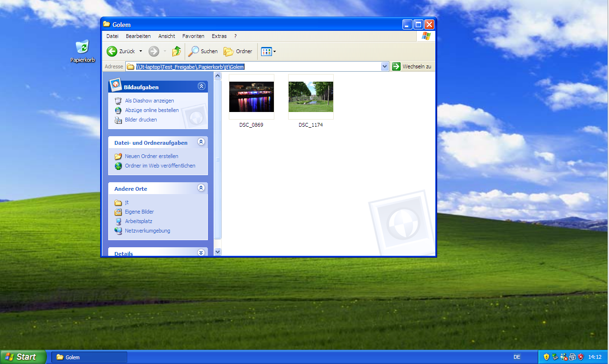The image size is (609, 364).
Task: Go to Netzwerkumgebung
Action: tap(147, 231)
